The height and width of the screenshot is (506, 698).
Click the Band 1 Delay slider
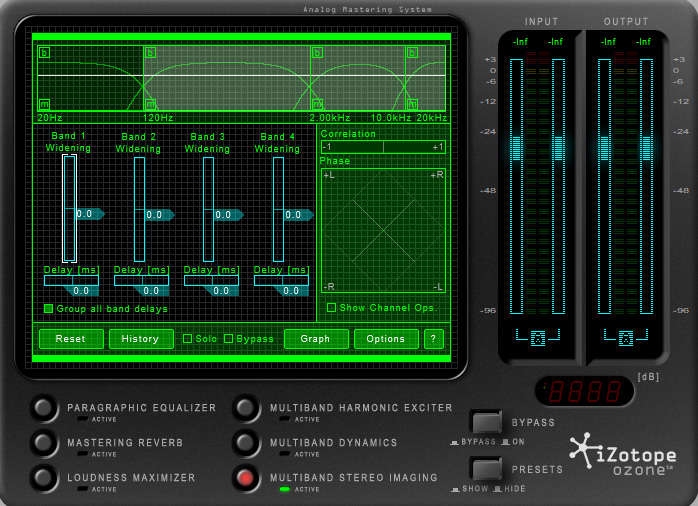click(x=71, y=280)
